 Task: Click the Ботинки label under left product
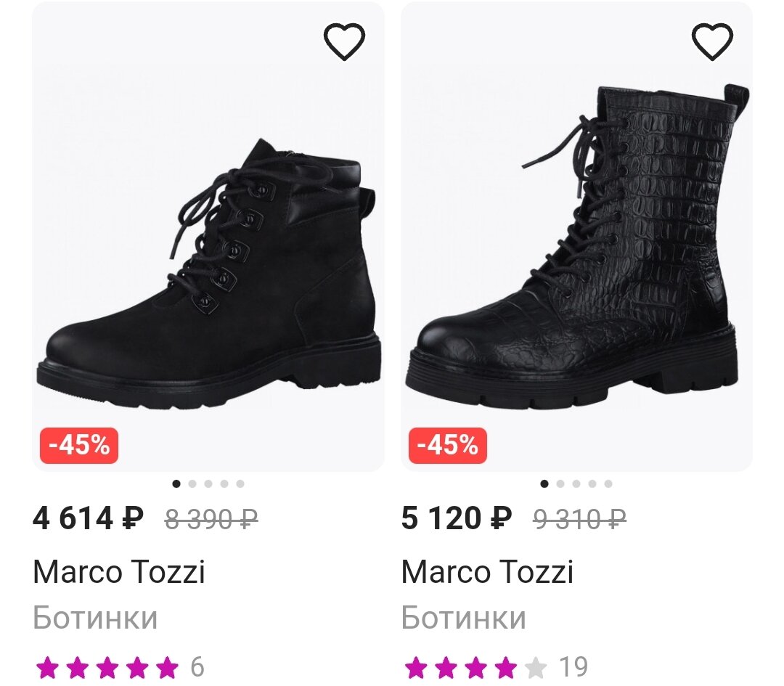pos(95,618)
